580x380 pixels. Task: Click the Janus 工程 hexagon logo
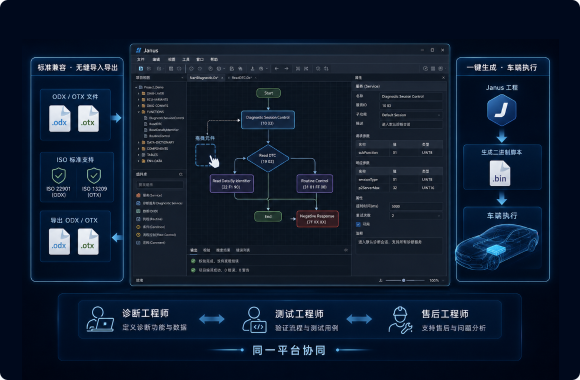tap(502, 110)
